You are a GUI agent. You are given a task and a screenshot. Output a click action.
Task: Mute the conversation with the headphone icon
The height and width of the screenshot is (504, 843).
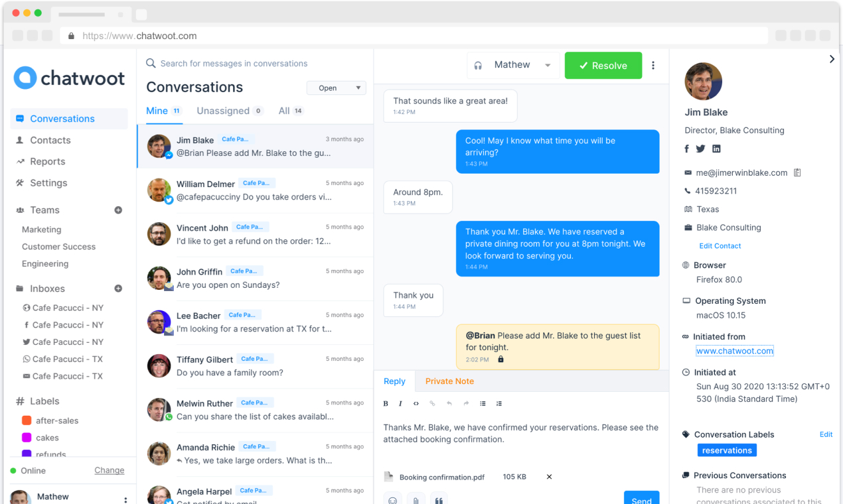click(478, 64)
